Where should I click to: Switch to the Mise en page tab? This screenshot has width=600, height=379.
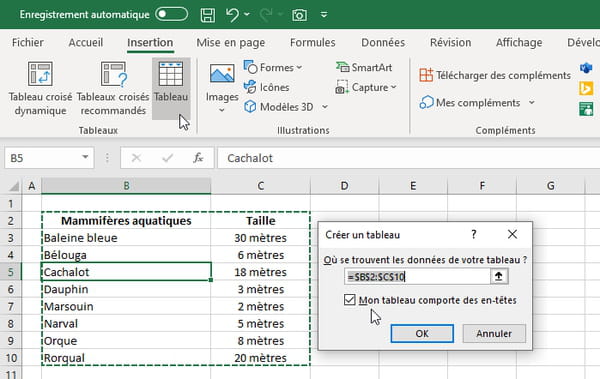231,42
